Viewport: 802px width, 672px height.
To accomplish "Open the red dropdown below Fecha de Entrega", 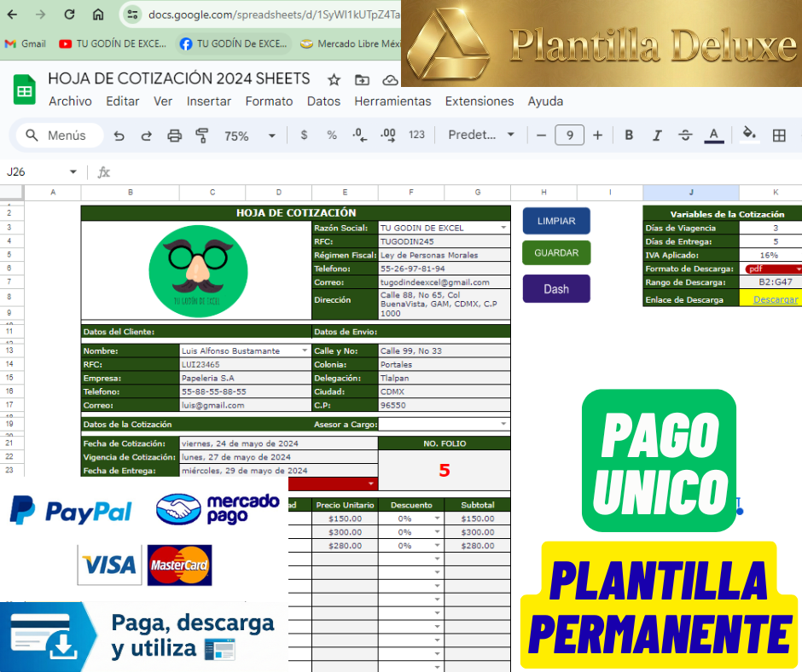I will pyautogui.click(x=371, y=484).
